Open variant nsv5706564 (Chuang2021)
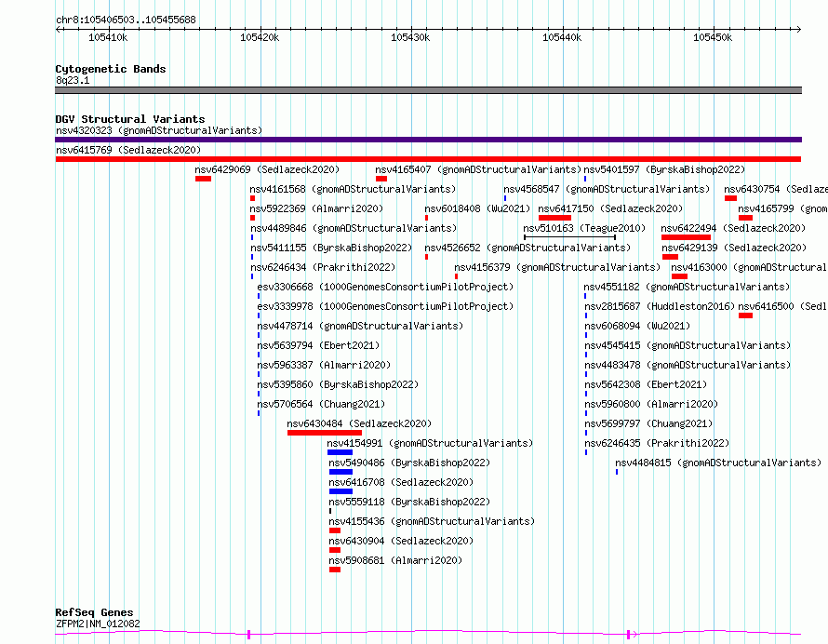Screen dimensions: 828x644 point(321,404)
